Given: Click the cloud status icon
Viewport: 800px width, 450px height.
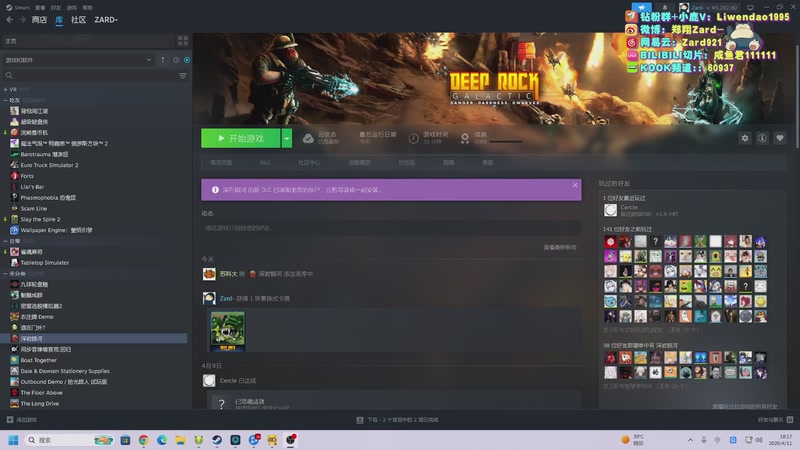Looking at the screenshot, I should 308,138.
